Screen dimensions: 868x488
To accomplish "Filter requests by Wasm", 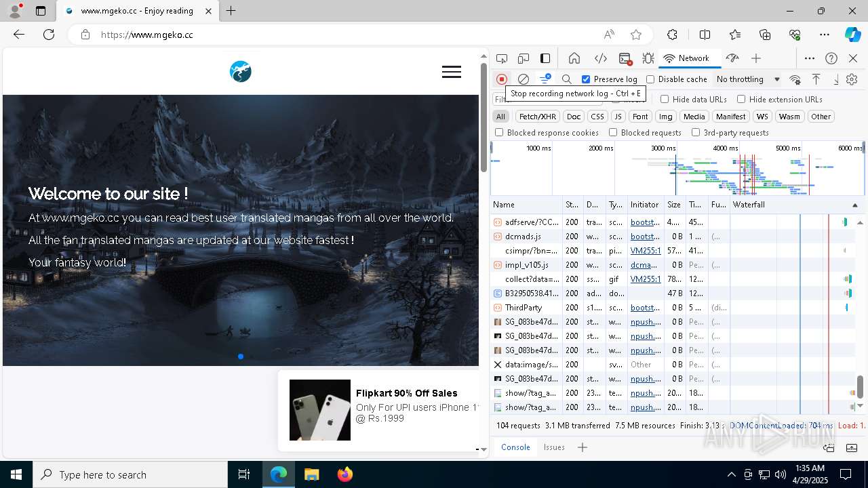I will 789,117.
